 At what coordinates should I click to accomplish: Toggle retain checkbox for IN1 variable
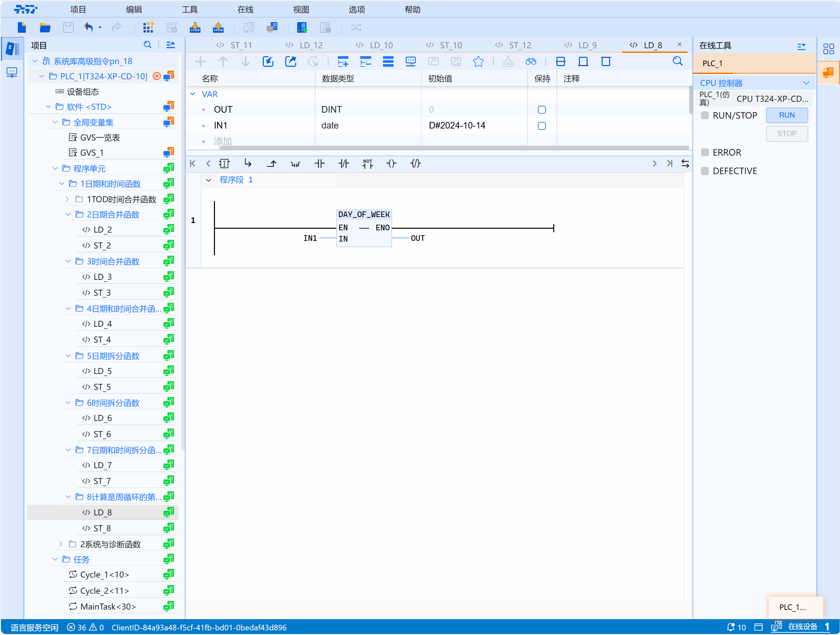point(542,126)
